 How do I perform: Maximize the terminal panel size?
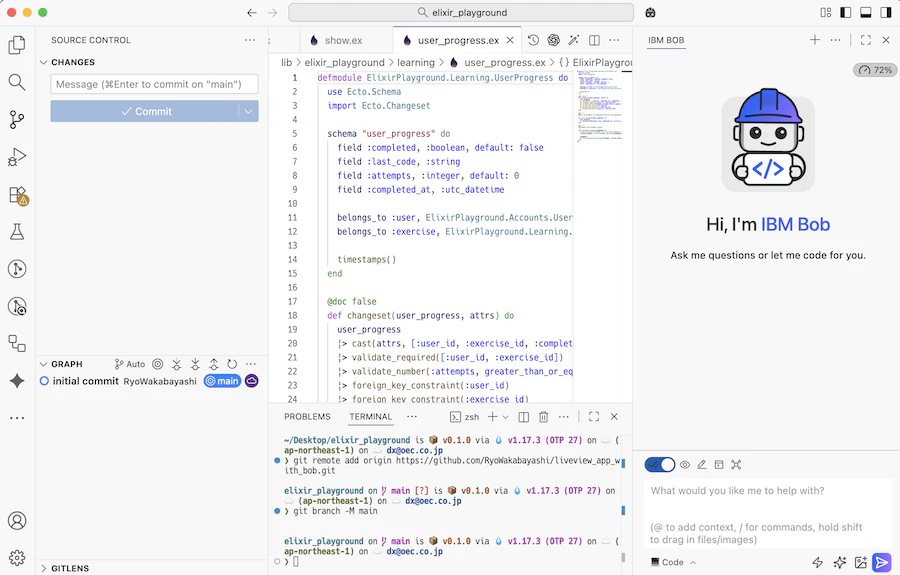pyautogui.click(x=594, y=417)
